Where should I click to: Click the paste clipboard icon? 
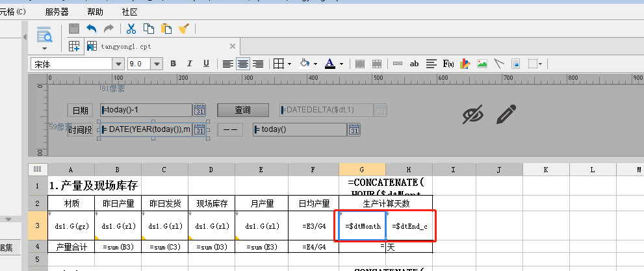166,29
